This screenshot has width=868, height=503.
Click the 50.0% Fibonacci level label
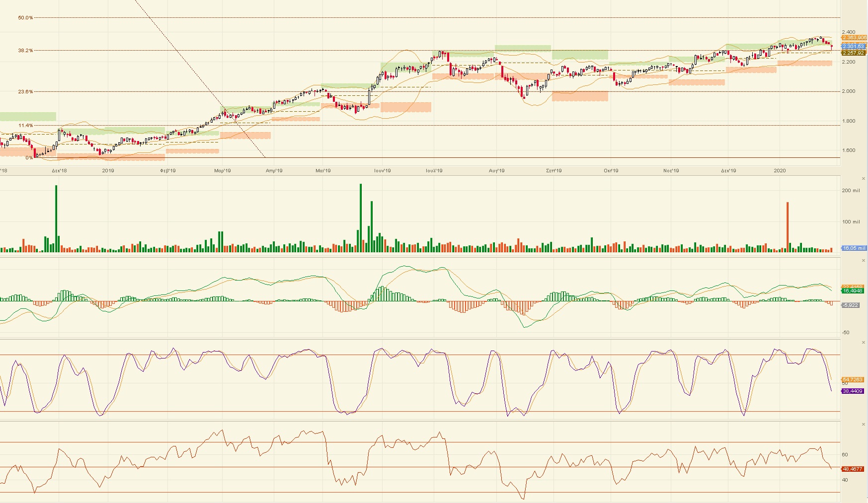25,18
